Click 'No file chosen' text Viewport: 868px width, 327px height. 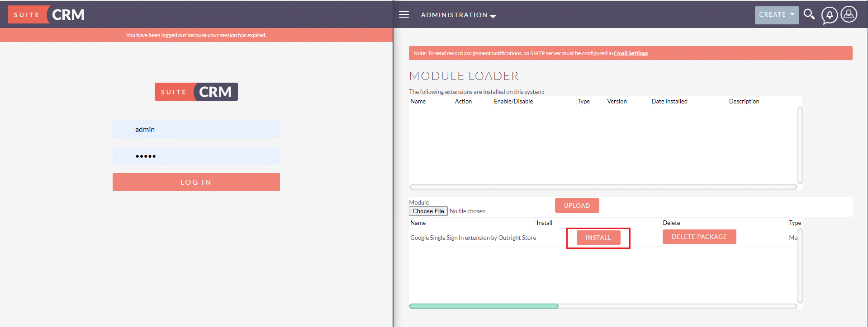[467, 211]
